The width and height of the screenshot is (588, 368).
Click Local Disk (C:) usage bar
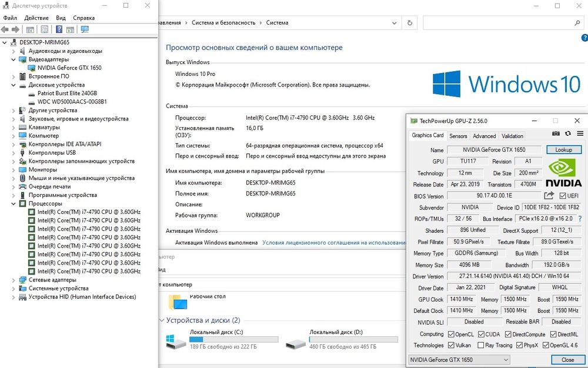pos(233,339)
